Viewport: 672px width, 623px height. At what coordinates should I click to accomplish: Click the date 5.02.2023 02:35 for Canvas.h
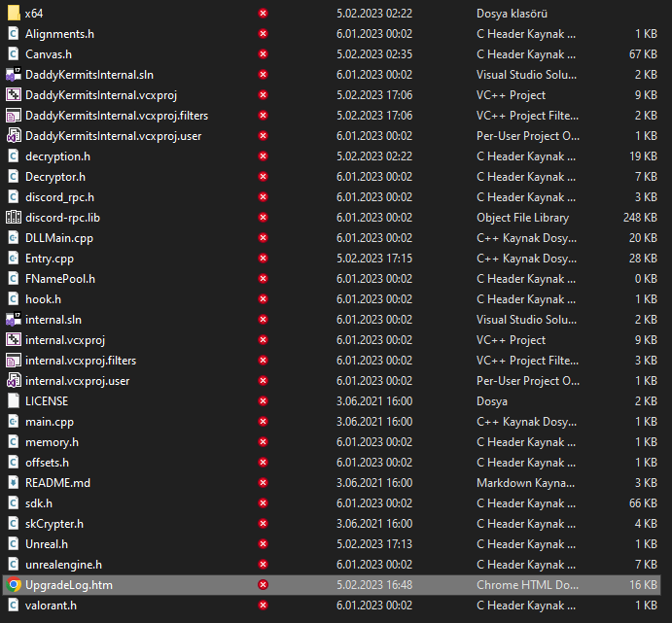[x=374, y=54]
